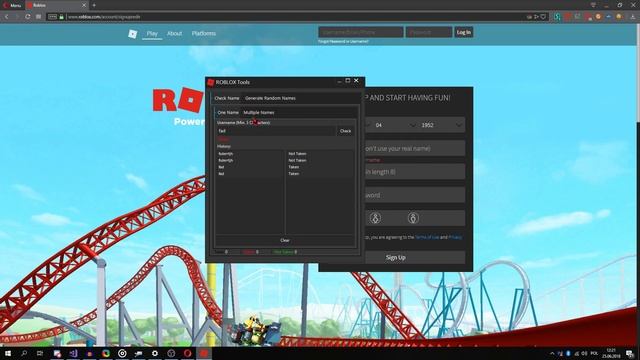Click the VPN badge in address bar

tap(52, 17)
